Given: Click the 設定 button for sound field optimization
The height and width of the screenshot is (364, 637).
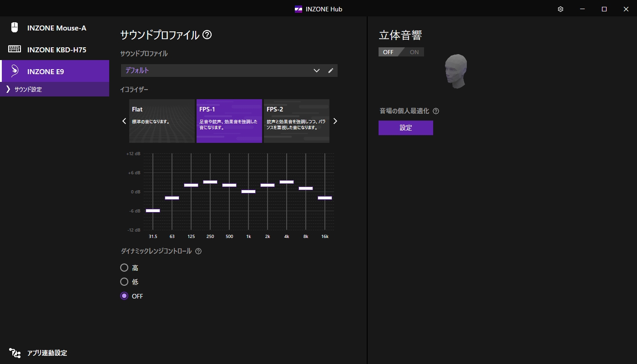Looking at the screenshot, I should (406, 128).
